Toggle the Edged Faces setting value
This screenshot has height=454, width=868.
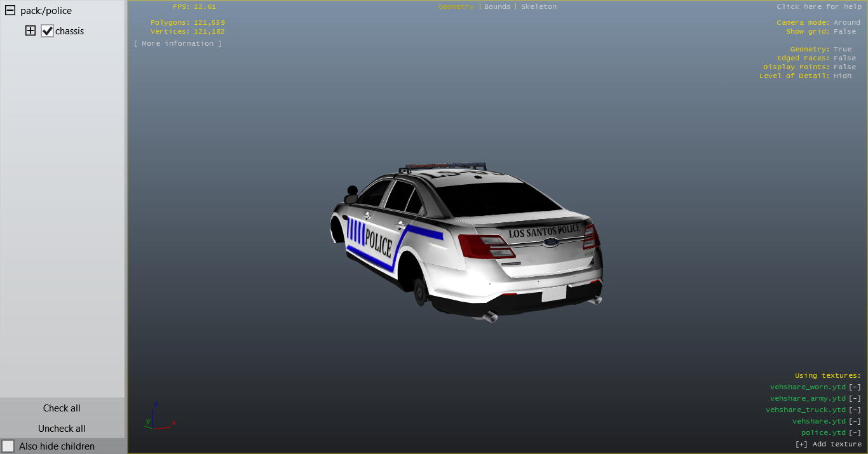844,58
